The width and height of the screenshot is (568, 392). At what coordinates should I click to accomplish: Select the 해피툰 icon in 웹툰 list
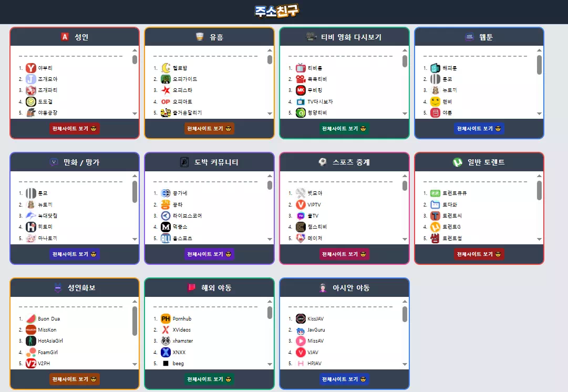click(435, 68)
